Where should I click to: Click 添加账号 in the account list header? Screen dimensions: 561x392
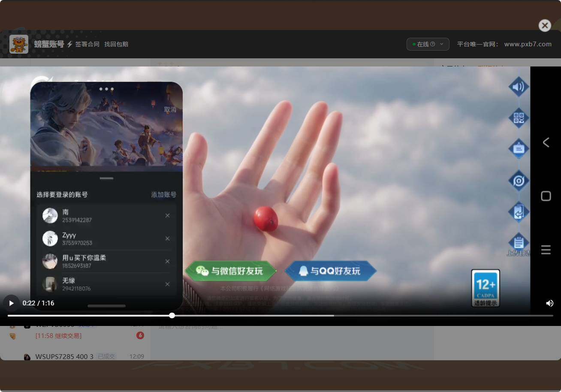click(163, 195)
